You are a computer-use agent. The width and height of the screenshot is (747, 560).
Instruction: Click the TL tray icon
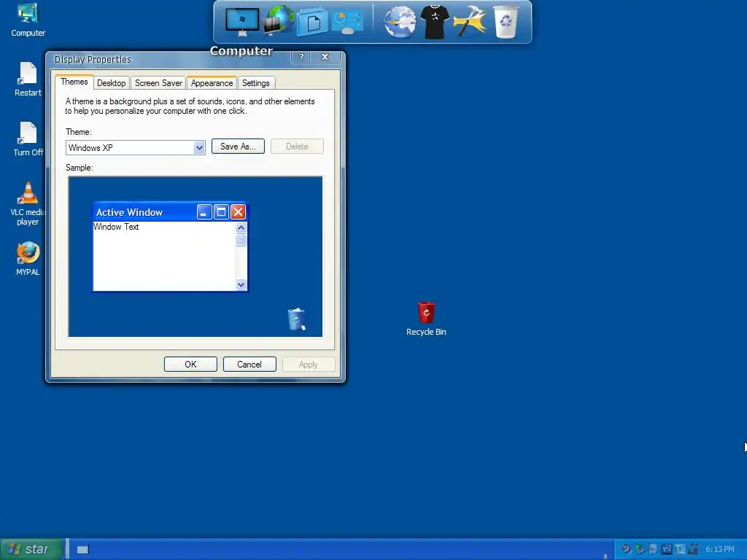pyautogui.click(x=681, y=549)
